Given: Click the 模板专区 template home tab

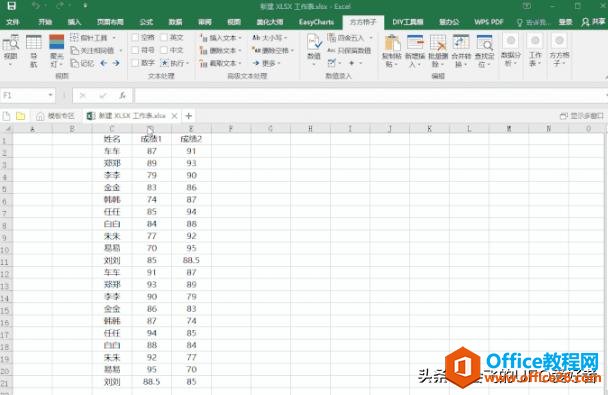Looking at the screenshot, I should (x=55, y=116).
